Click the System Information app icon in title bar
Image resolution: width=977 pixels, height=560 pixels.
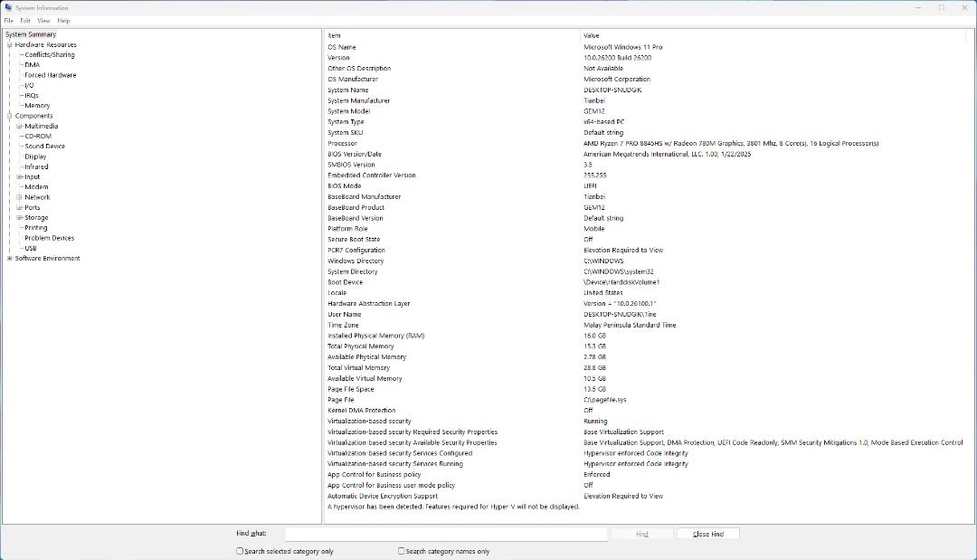point(8,7)
